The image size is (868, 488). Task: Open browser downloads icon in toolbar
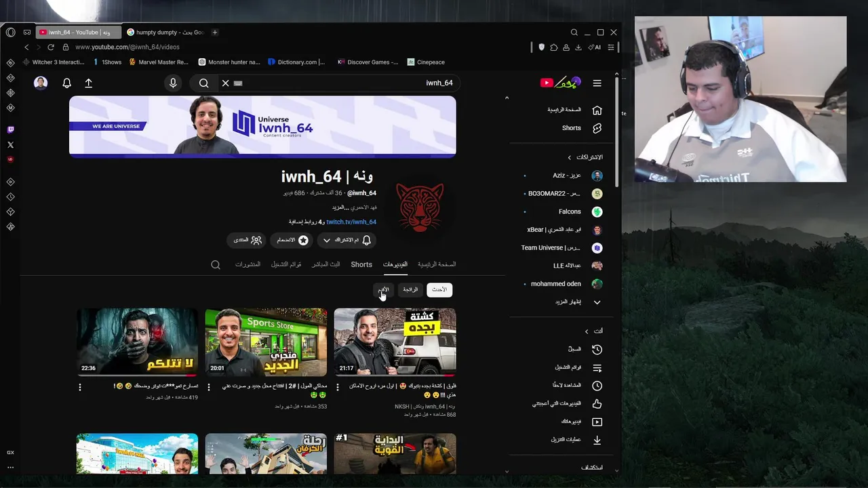[578, 47]
